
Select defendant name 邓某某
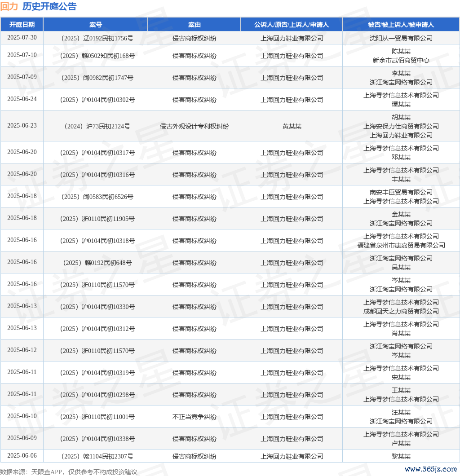(401, 157)
